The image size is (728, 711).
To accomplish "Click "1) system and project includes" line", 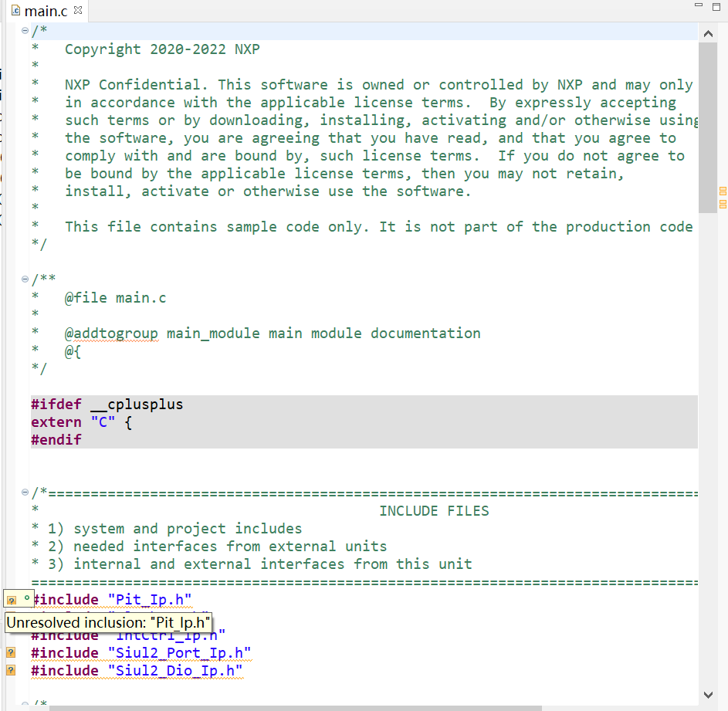I will tap(175, 529).
